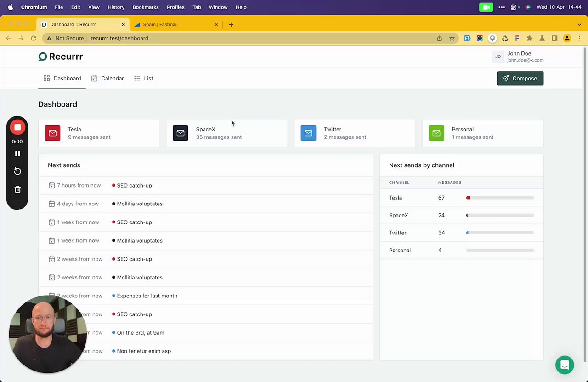This screenshot has width=588, height=382.
Task: Restart the recording with the circular arrow icon
Action: pos(17,171)
